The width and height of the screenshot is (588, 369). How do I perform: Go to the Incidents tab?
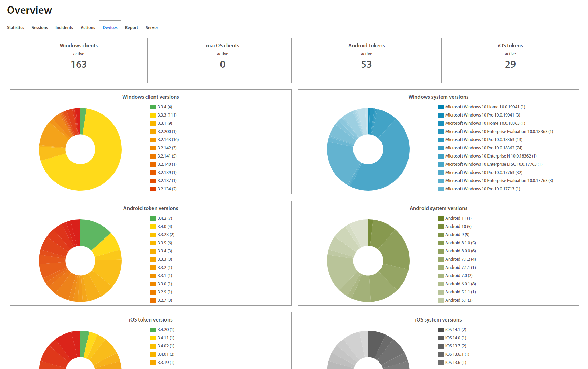click(x=64, y=28)
